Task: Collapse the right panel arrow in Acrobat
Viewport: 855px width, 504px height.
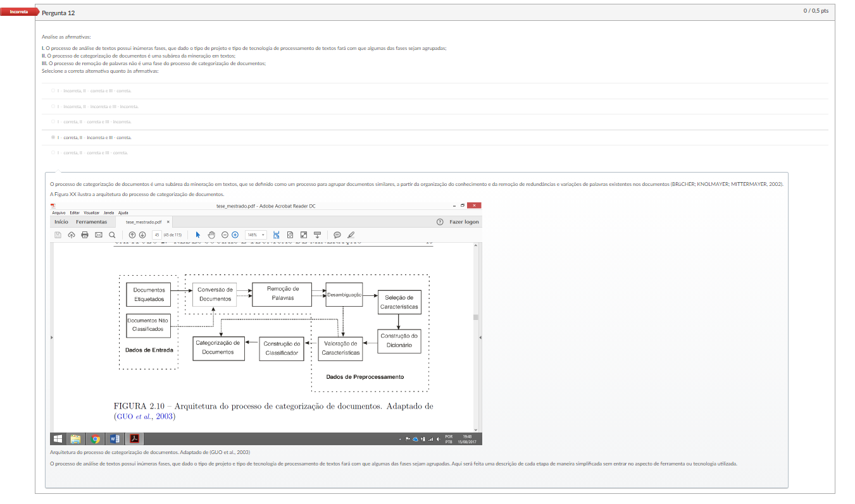Action: tap(480, 338)
